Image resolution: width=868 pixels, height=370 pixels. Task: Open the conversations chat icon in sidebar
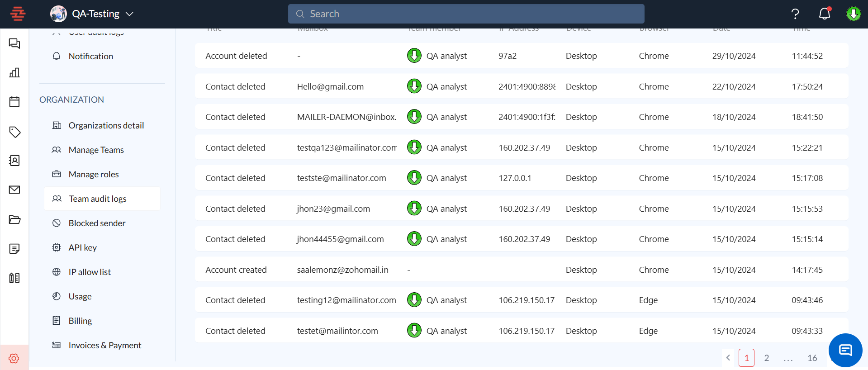click(14, 43)
